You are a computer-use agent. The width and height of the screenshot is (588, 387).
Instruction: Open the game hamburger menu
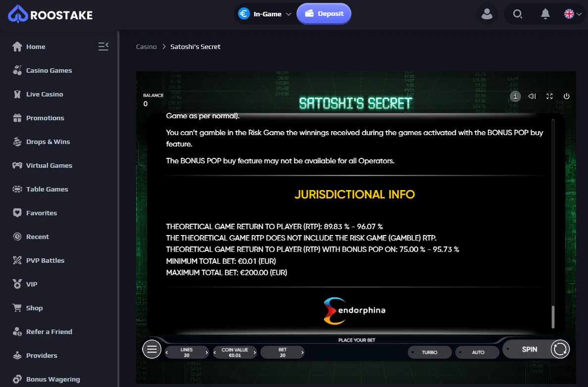tap(152, 349)
